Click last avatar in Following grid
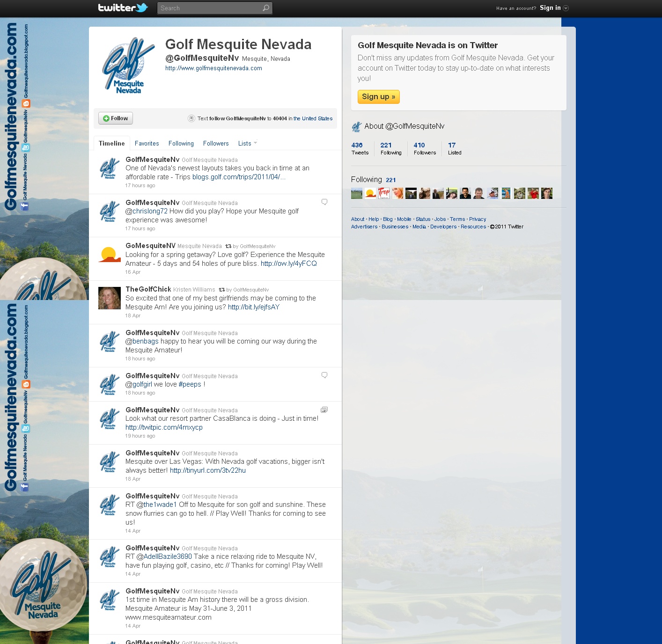This screenshot has height=644, width=662. point(547,193)
